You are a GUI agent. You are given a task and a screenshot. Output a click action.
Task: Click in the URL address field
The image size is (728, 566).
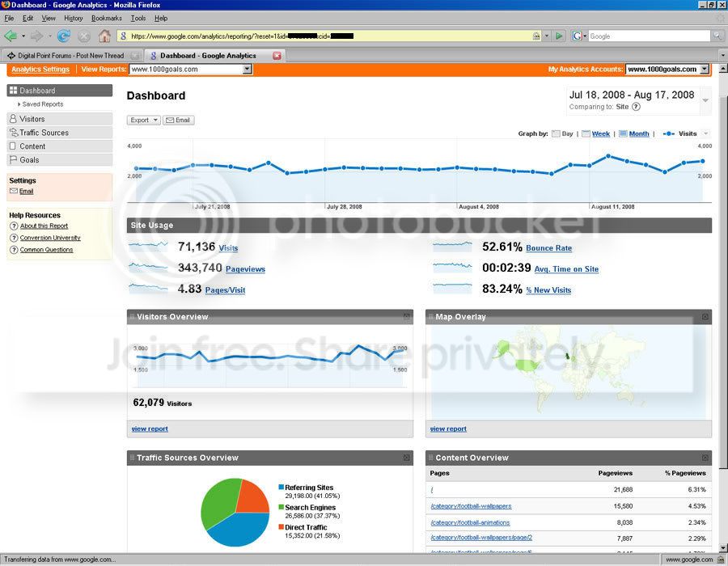click(x=330, y=36)
